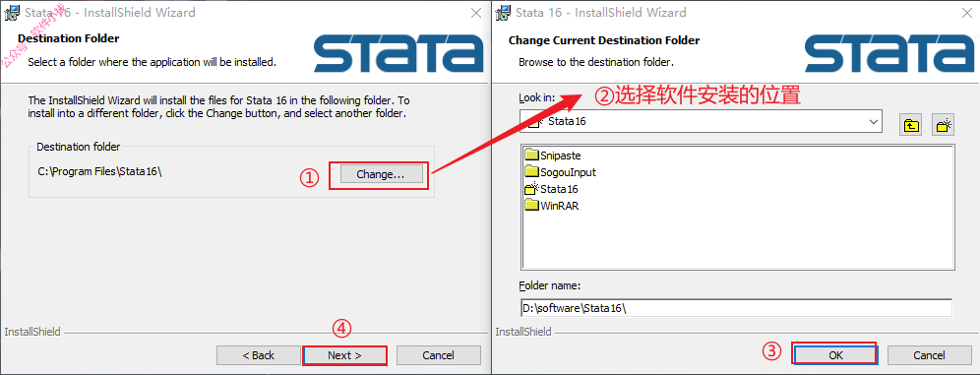This screenshot has width=980, height=375.
Task: Click the Change... button
Action: click(x=381, y=174)
